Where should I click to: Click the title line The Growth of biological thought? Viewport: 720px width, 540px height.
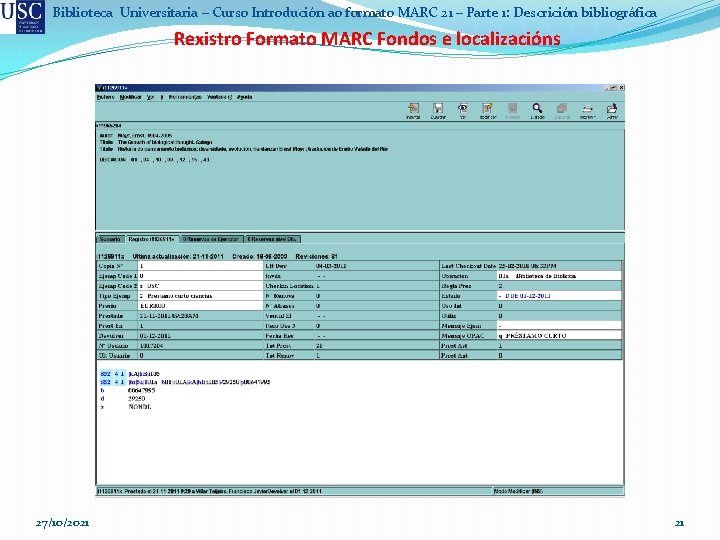click(x=156, y=142)
